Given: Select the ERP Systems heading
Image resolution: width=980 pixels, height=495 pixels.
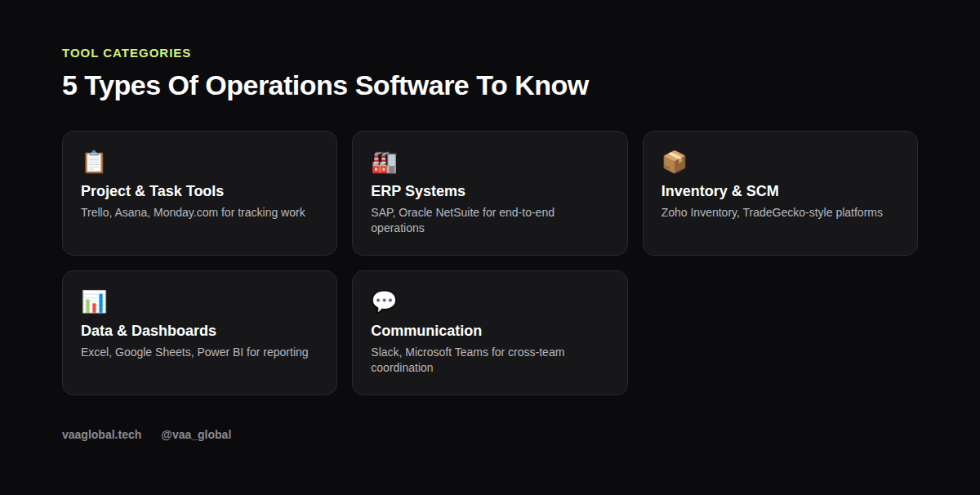Looking at the screenshot, I should pos(418,191).
